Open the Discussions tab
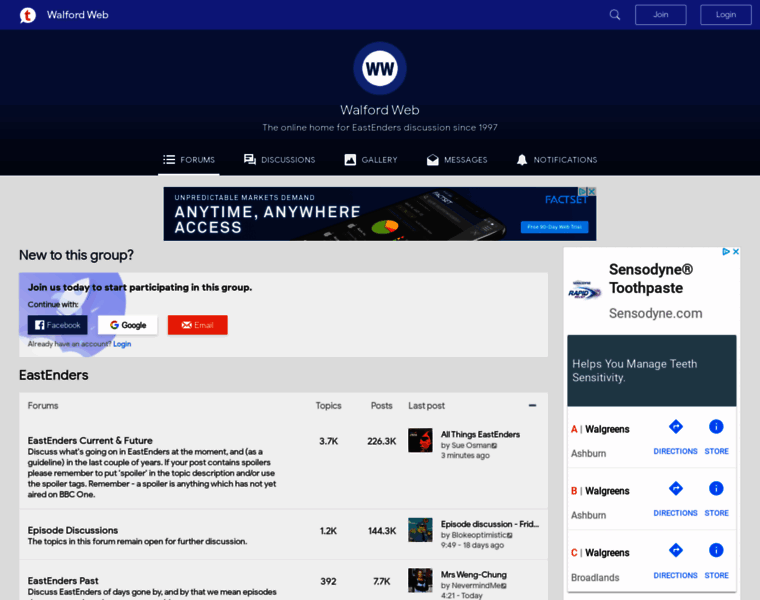Image resolution: width=760 pixels, height=600 pixels. click(279, 160)
